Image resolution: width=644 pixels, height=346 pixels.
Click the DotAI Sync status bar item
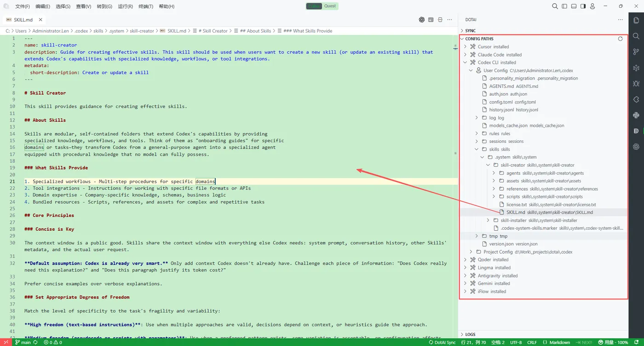442,342
